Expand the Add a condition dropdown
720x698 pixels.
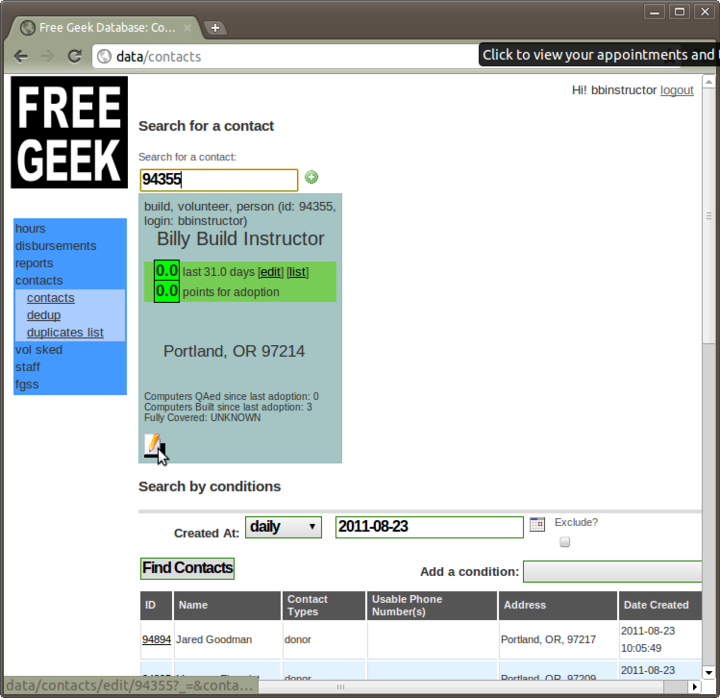(613, 571)
